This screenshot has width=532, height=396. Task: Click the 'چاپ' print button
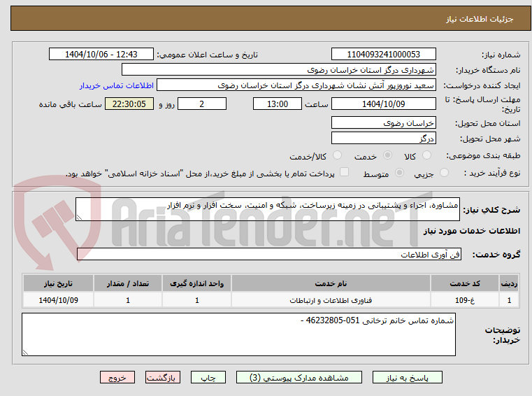[x=208, y=377]
